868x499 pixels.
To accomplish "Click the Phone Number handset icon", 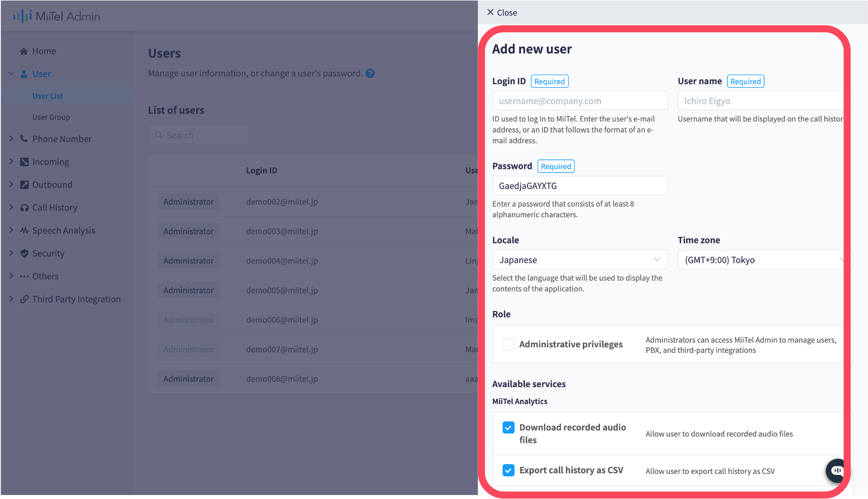I will coord(24,139).
